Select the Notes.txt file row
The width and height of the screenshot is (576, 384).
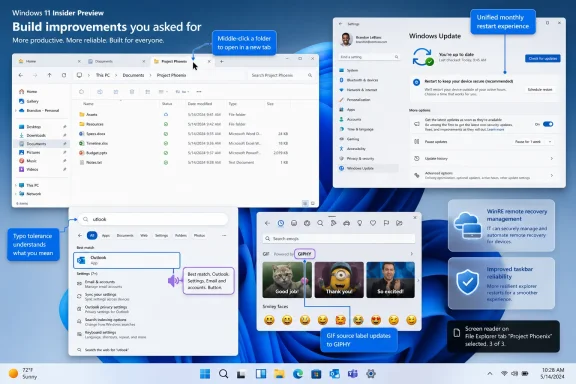click(185, 162)
